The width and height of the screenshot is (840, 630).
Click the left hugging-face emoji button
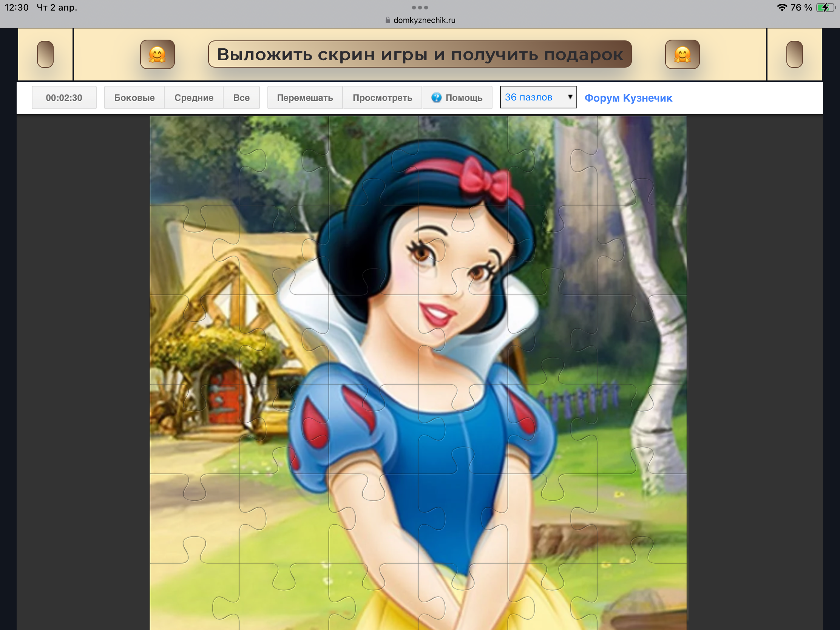pyautogui.click(x=157, y=54)
